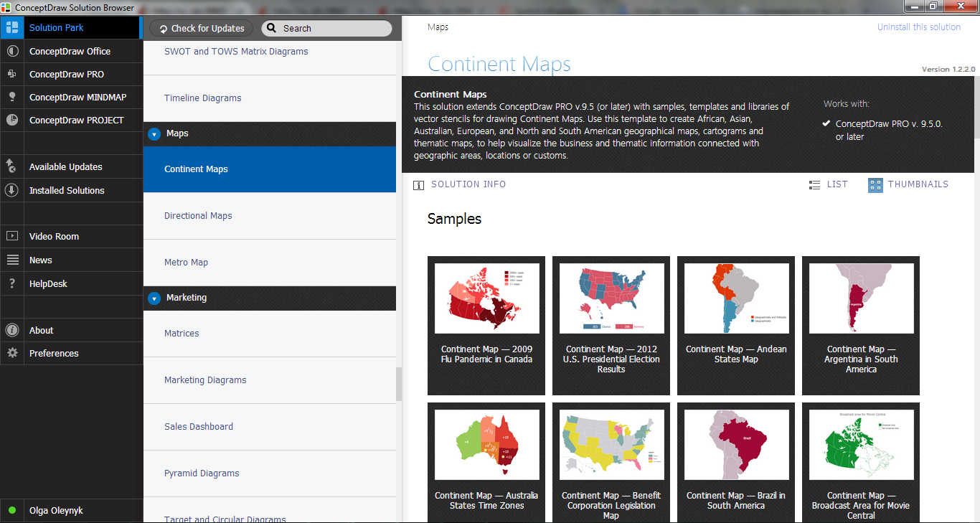This screenshot has width=980, height=523.
Task: Open About using the info icon
Action: coord(11,330)
